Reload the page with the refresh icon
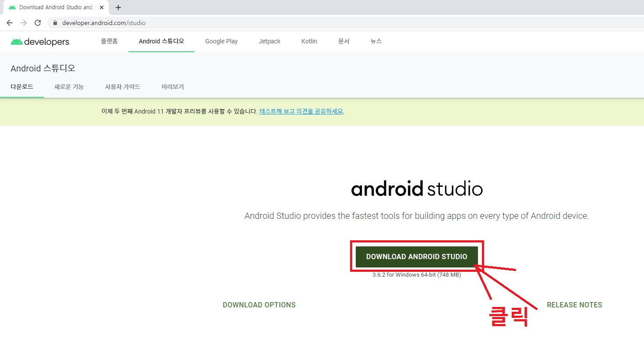The image size is (644, 349). coord(38,23)
